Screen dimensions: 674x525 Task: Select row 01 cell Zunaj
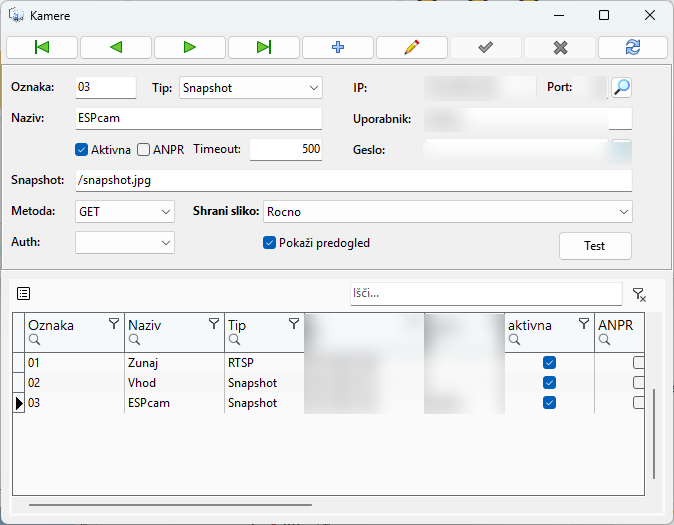click(x=174, y=362)
